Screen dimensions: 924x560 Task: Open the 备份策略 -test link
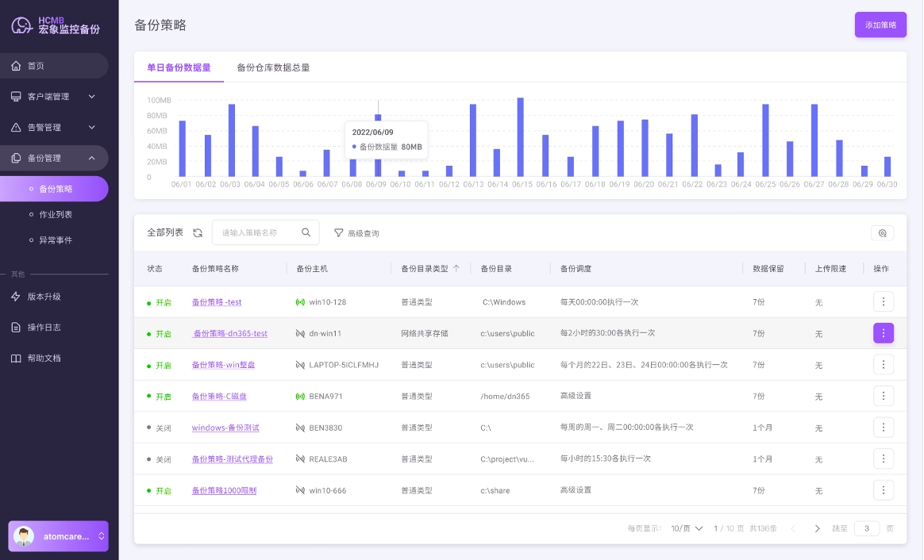[216, 302]
